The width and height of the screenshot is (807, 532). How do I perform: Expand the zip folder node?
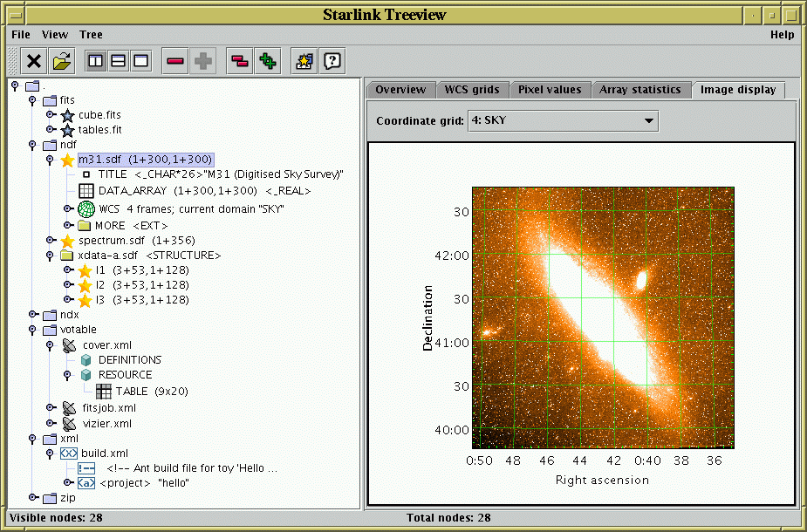(x=32, y=497)
